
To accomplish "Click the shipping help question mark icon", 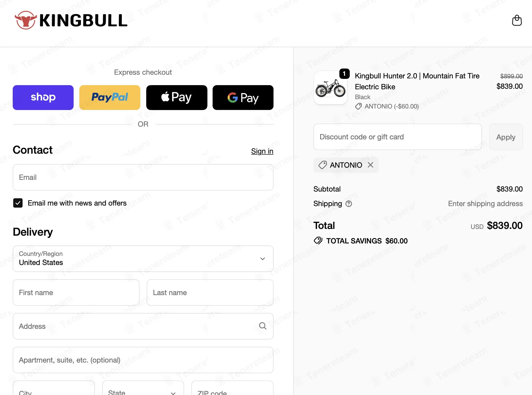I will tap(349, 204).
